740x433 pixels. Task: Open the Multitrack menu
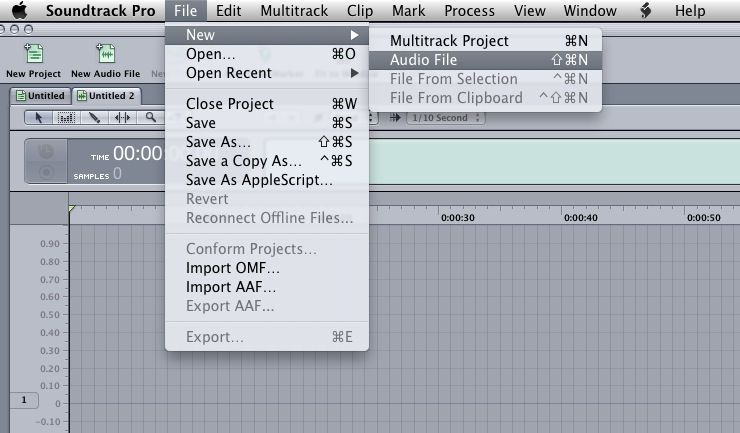[x=294, y=10]
